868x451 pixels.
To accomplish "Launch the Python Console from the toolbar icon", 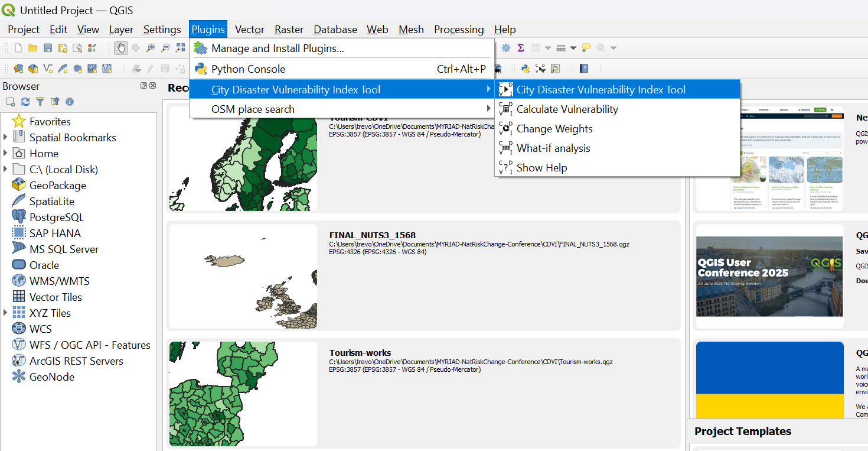I will pos(526,69).
